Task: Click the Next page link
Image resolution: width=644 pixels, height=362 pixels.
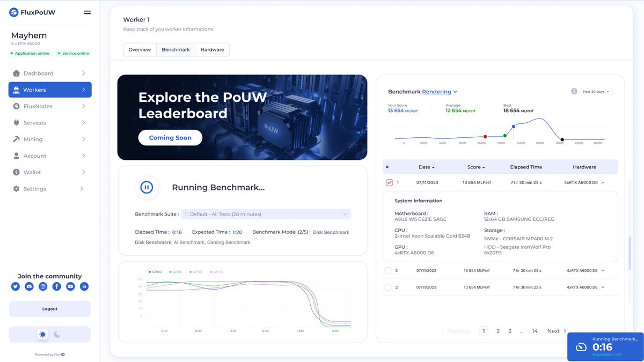Action: coord(557,331)
